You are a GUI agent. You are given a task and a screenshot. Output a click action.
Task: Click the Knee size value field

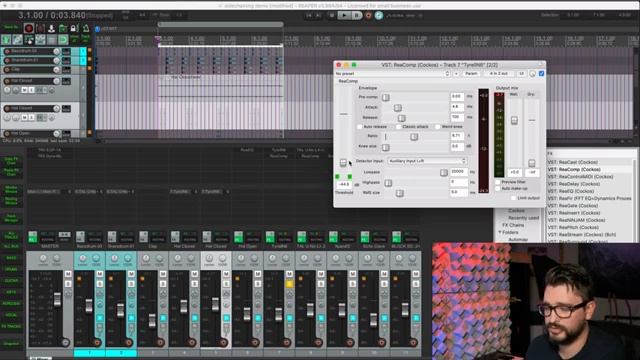[457, 146]
